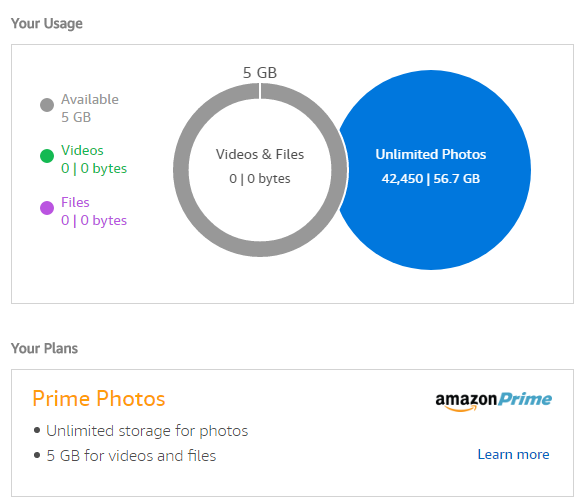Click Unlimited storage for photos bullet
The image size is (579, 503).
coord(147,431)
